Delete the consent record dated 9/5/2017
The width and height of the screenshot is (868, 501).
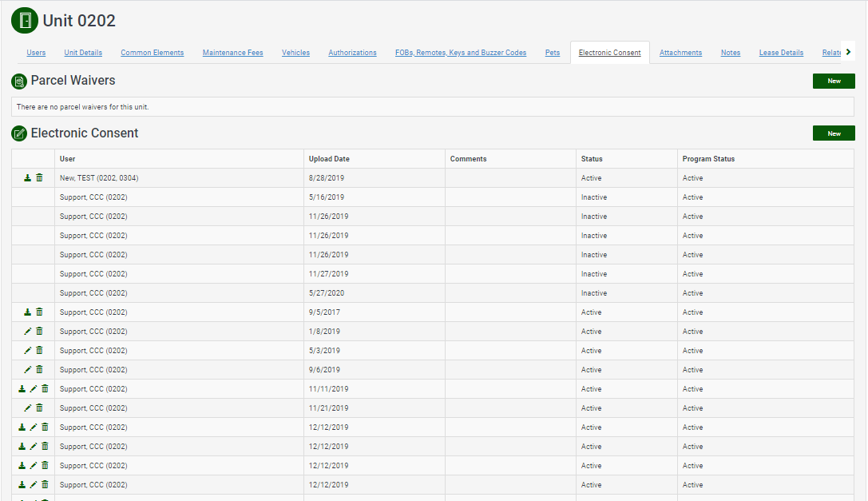tap(39, 312)
